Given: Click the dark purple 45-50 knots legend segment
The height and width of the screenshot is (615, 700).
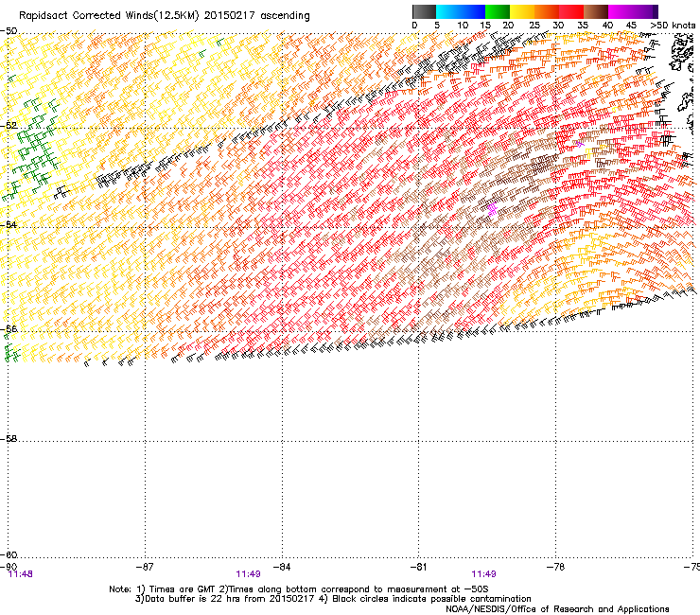Looking at the screenshot, I should click(x=645, y=11).
